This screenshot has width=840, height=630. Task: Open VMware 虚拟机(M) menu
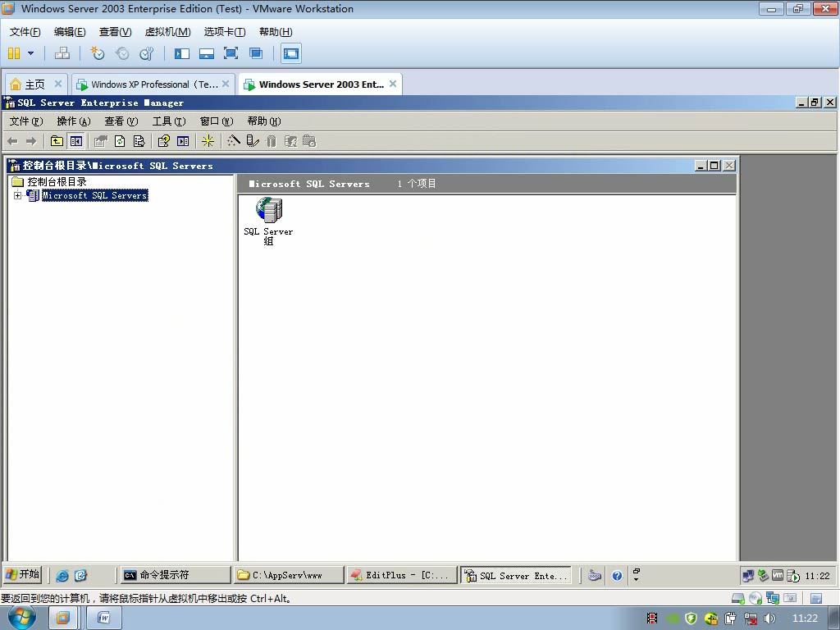[167, 32]
